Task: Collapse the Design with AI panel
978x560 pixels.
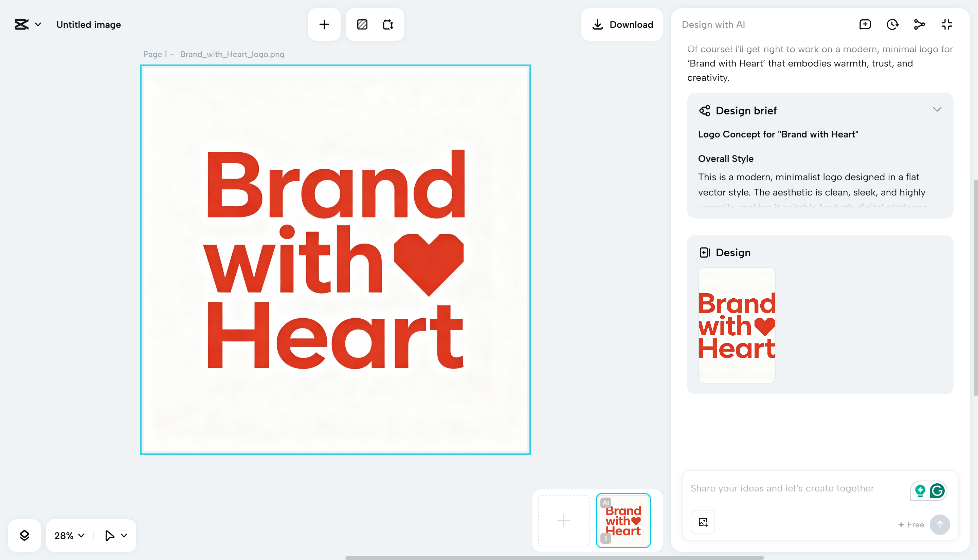Action: click(x=946, y=24)
